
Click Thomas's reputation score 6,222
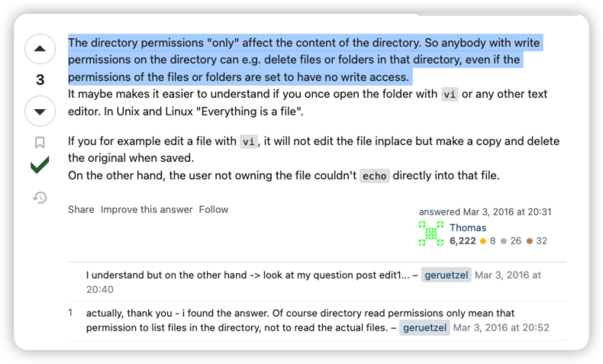click(x=463, y=241)
